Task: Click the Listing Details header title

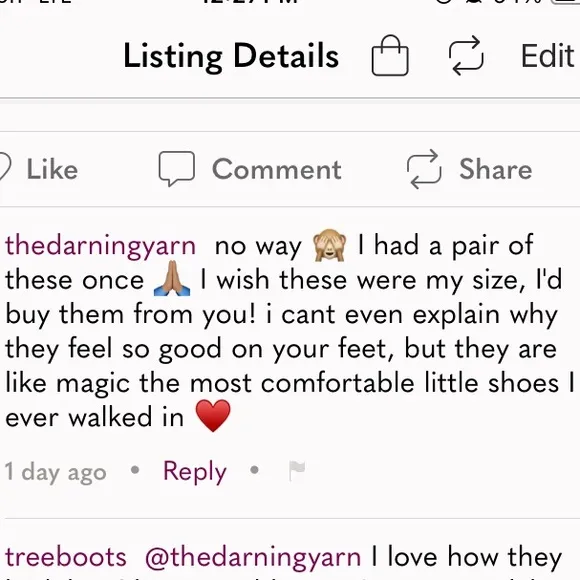Action: tap(231, 55)
